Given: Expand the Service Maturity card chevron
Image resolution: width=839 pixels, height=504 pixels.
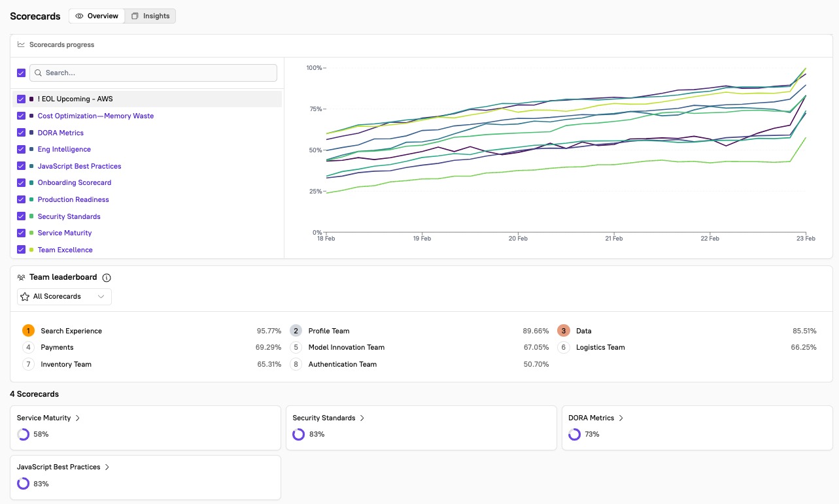Looking at the screenshot, I should 78,418.
